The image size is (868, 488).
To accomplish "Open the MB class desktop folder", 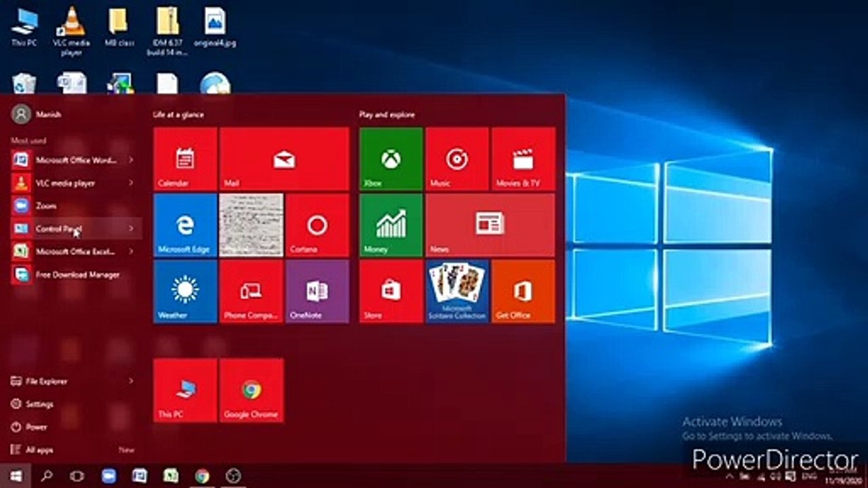I will (119, 28).
